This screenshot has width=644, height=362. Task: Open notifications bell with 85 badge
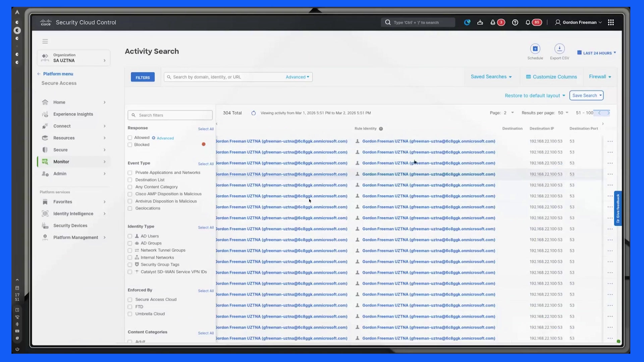coord(533,22)
